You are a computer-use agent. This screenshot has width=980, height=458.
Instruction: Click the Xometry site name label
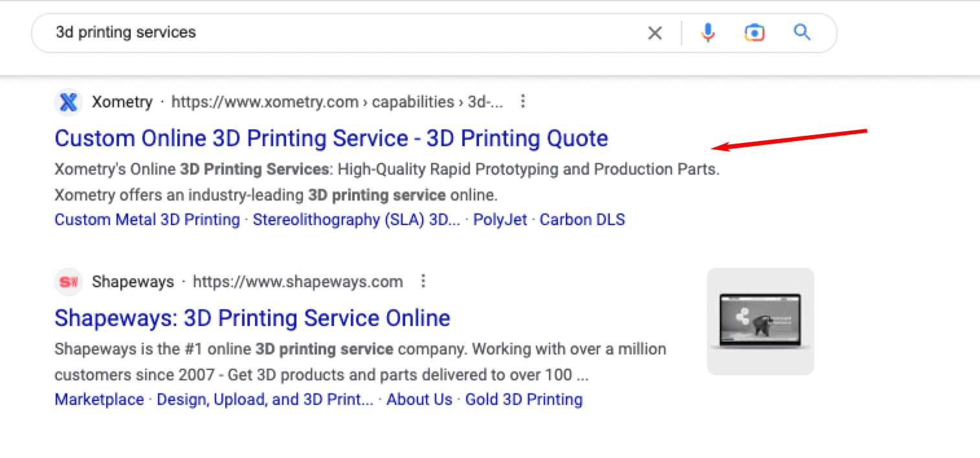pos(122,102)
